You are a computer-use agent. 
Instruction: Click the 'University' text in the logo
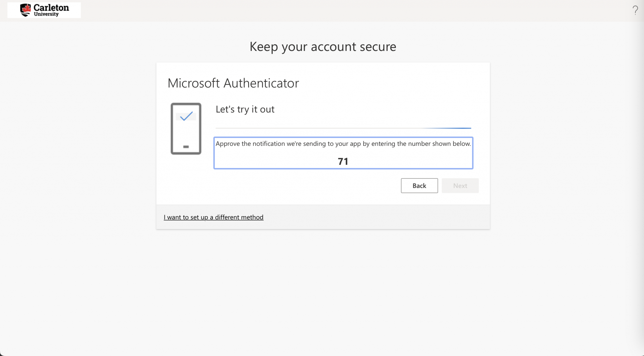pyautogui.click(x=46, y=14)
